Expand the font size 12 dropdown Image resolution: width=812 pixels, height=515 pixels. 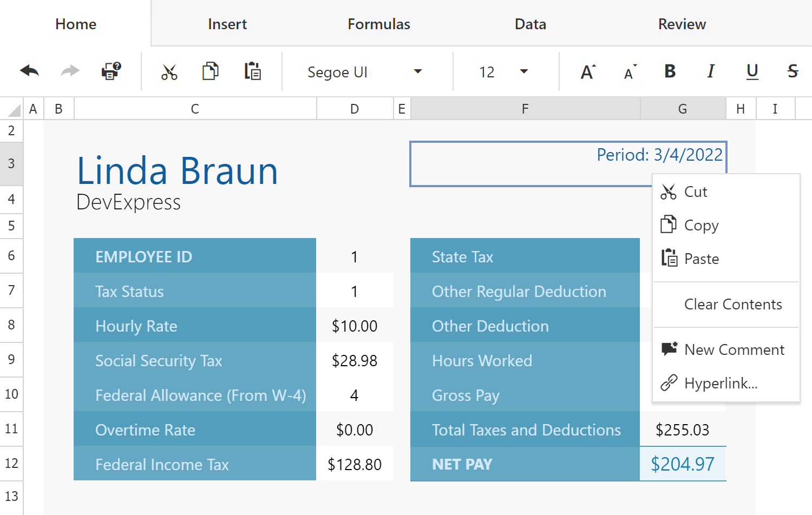pyautogui.click(x=523, y=72)
